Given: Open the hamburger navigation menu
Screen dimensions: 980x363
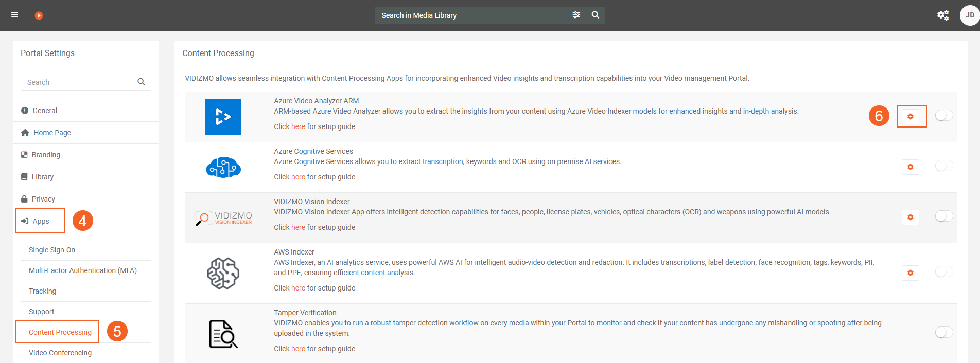Looking at the screenshot, I should (14, 15).
